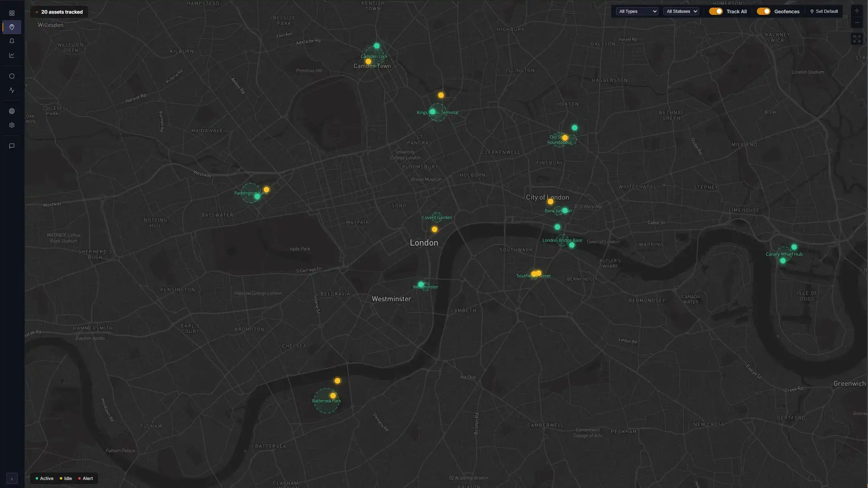Click the yellow marker below Covent Garden

point(434,230)
